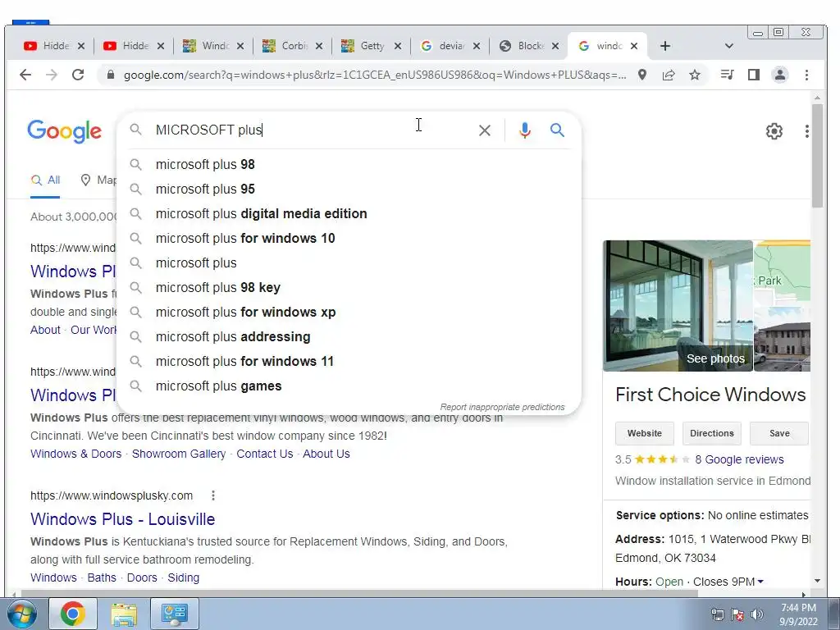Viewport: 840px width, 630px height.
Task: Bookmark this page with the star icon
Action: 695,75
